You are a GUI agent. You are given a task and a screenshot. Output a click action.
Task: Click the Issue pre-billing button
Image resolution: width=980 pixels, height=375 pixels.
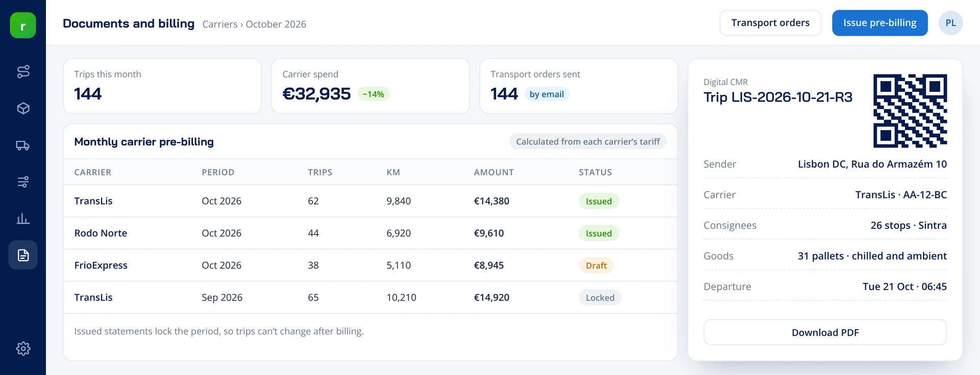point(879,23)
